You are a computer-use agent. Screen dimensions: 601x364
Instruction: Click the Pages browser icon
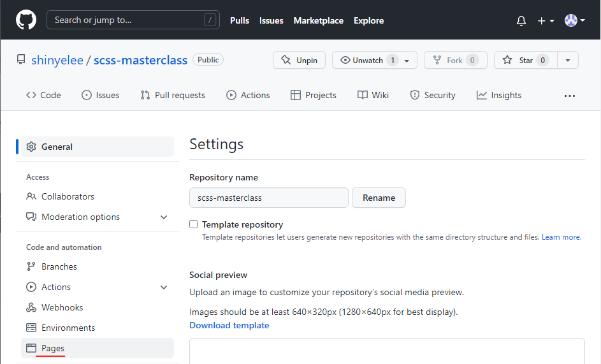tap(31, 348)
